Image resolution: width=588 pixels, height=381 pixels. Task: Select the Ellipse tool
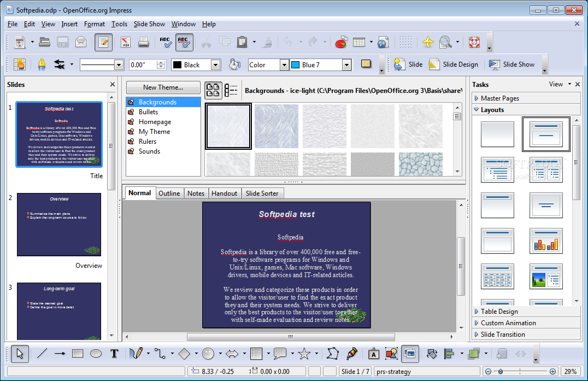point(96,354)
